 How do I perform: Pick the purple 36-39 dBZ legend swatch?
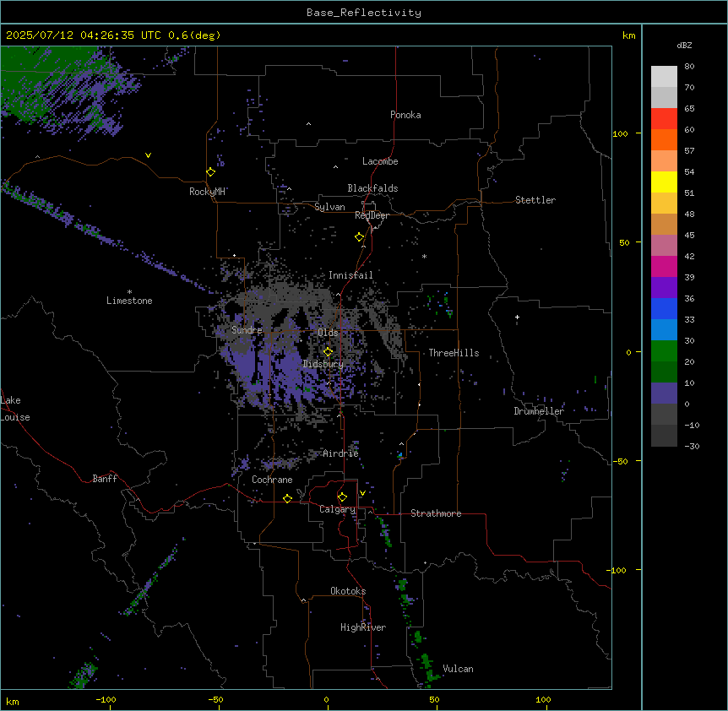pyautogui.click(x=664, y=288)
